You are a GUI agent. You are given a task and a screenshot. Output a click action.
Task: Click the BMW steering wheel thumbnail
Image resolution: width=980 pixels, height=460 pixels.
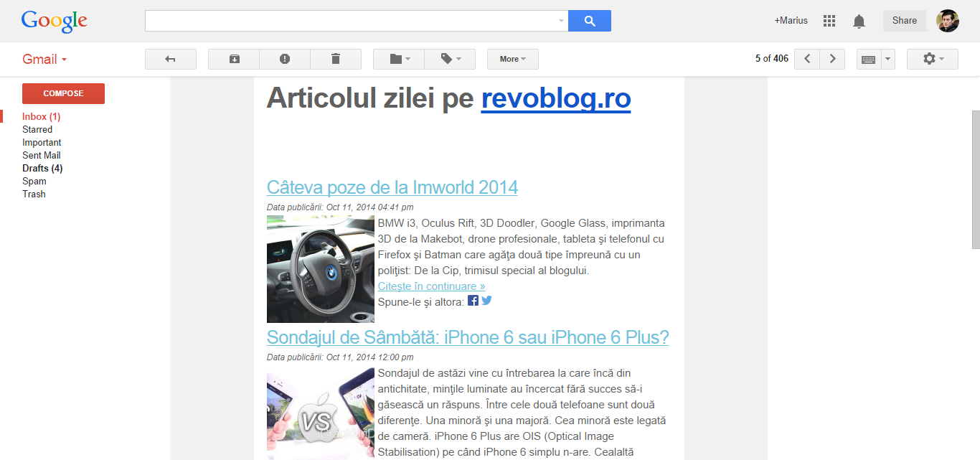(x=321, y=269)
